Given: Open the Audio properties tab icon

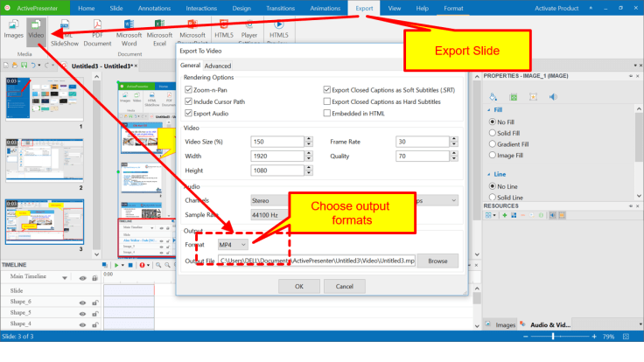Looking at the screenshot, I should (553, 97).
